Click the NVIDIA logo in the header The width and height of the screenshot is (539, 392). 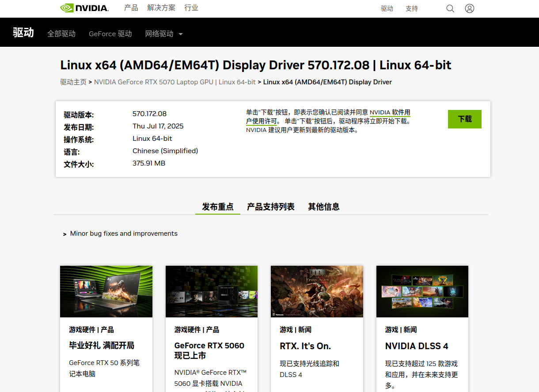pyautogui.click(x=84, y=8)
